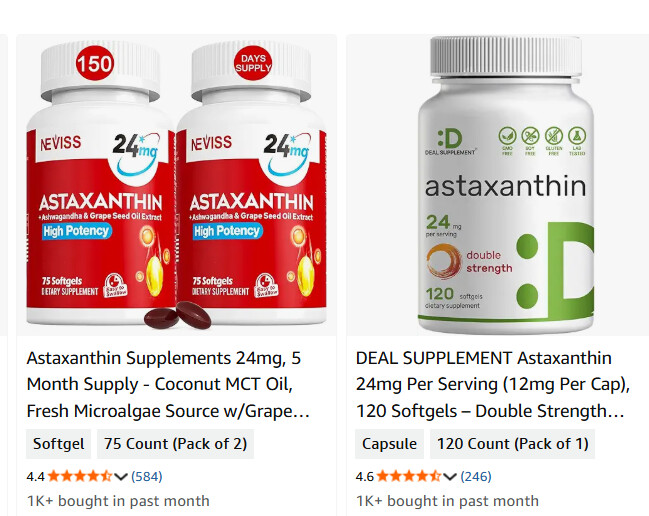Click the 4.6 star rating icons
Viewport: 649px width, 516px height.
(x=409, y=476)
